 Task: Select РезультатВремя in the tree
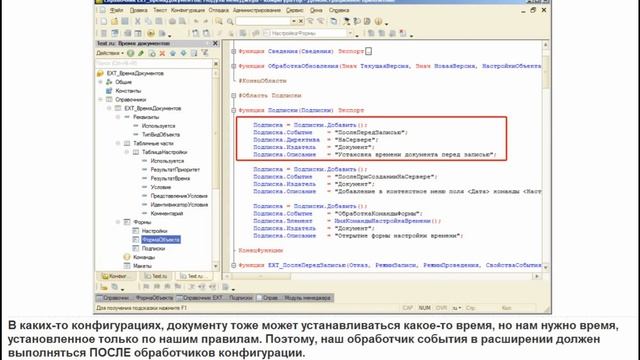[x=170, y=178]
